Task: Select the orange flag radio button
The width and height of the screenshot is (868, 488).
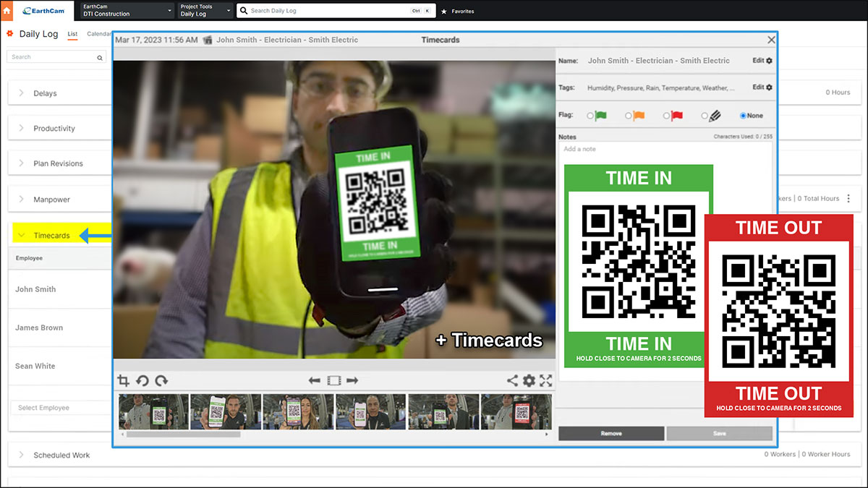Action: tap(629, 116)
